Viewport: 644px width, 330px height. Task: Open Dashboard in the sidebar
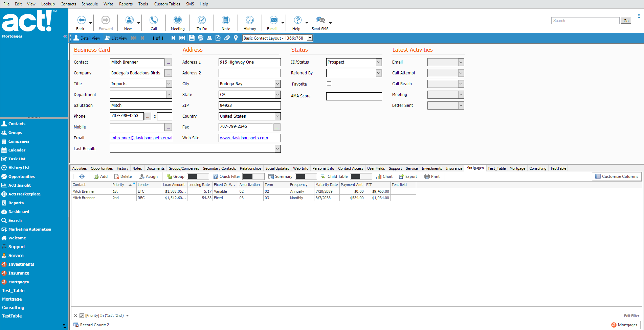(x=19, y=212)
